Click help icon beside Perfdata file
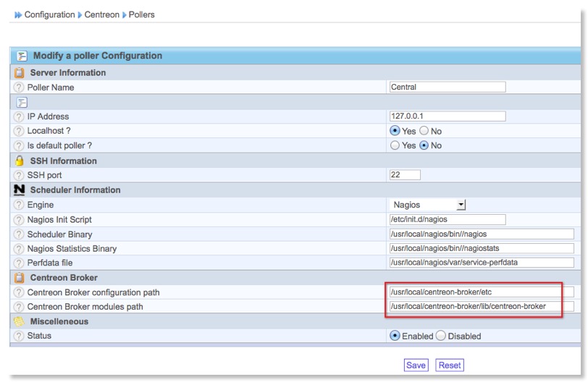Viewport: 588px width, 382px height. click(x=19, y=263)
